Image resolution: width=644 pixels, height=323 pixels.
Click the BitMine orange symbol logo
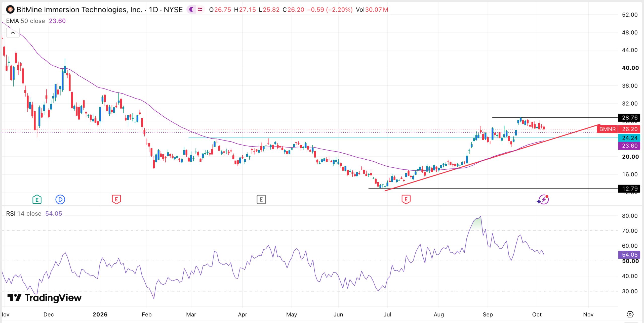pos(10,10)
